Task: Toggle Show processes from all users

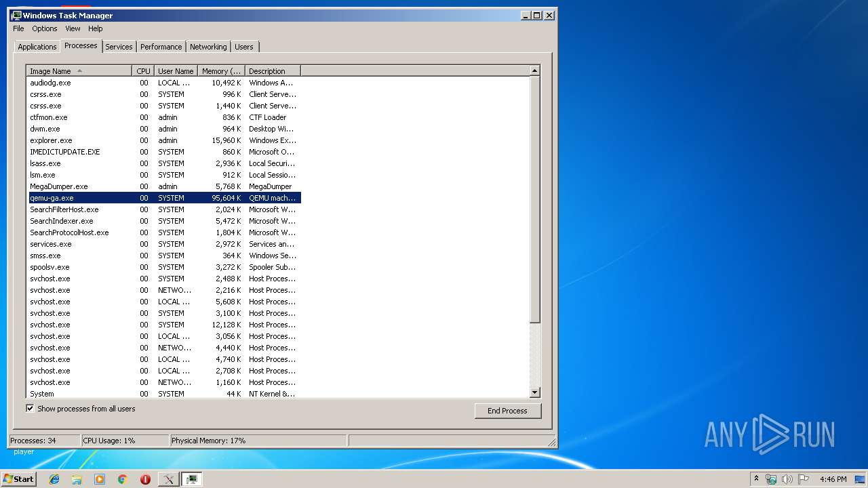Action: click(30, 409)
